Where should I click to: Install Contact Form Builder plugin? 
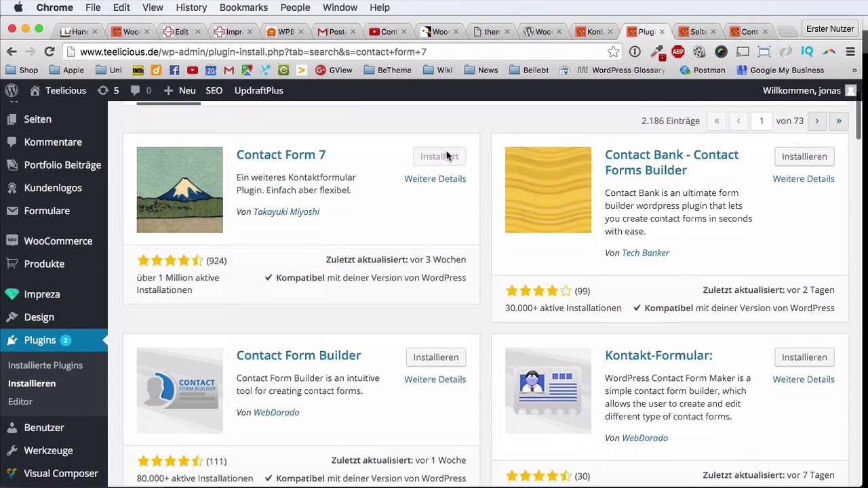[x=436, y=357]
